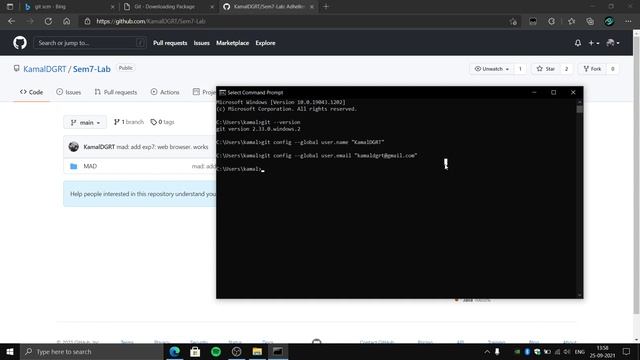The height and width of the screenshot is (360, 640).
Task: Open the volume speaker tray icon
Action: (x=567, y=351)
